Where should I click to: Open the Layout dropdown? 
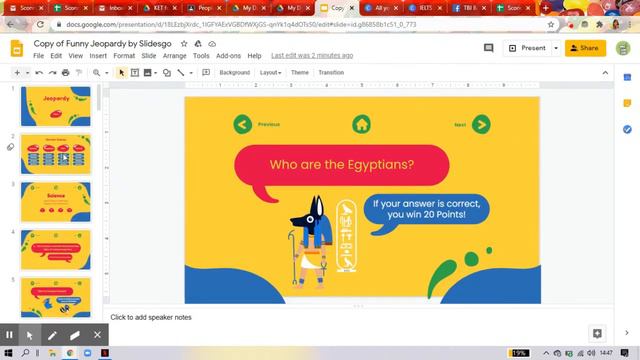click(x=270, y=73)
